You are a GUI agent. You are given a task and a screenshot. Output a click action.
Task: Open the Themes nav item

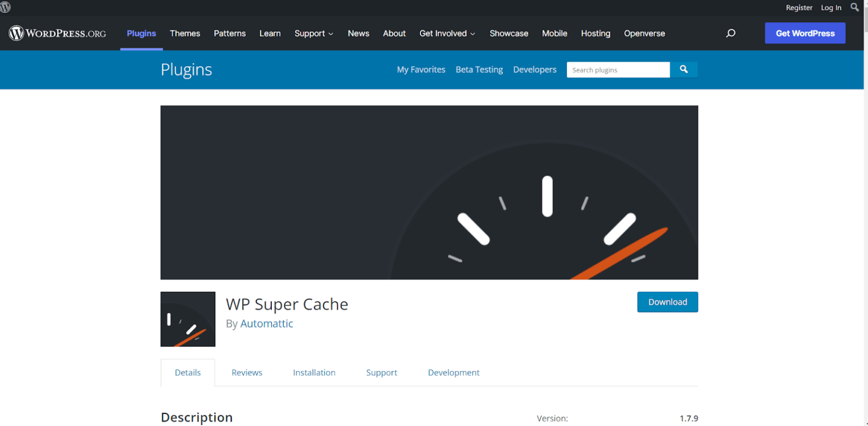[x=185, y=33]
